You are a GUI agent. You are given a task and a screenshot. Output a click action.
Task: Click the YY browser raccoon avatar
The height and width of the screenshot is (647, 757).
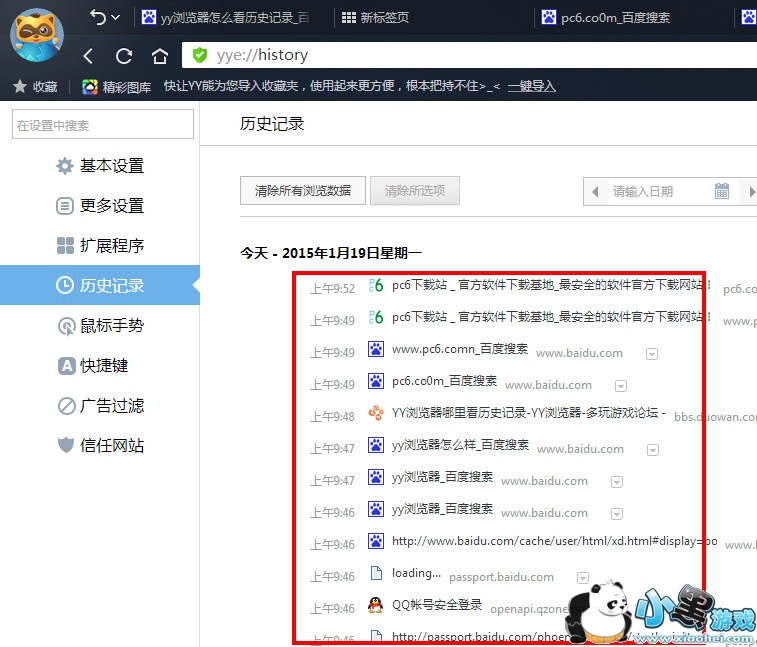click(x=37, y=35)
